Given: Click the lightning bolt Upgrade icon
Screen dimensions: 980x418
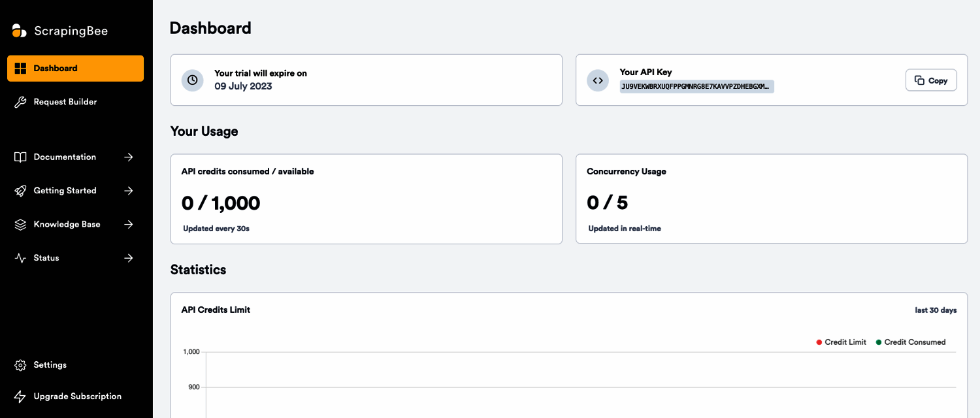Looking at the screenshot, I should coord(20,396).
